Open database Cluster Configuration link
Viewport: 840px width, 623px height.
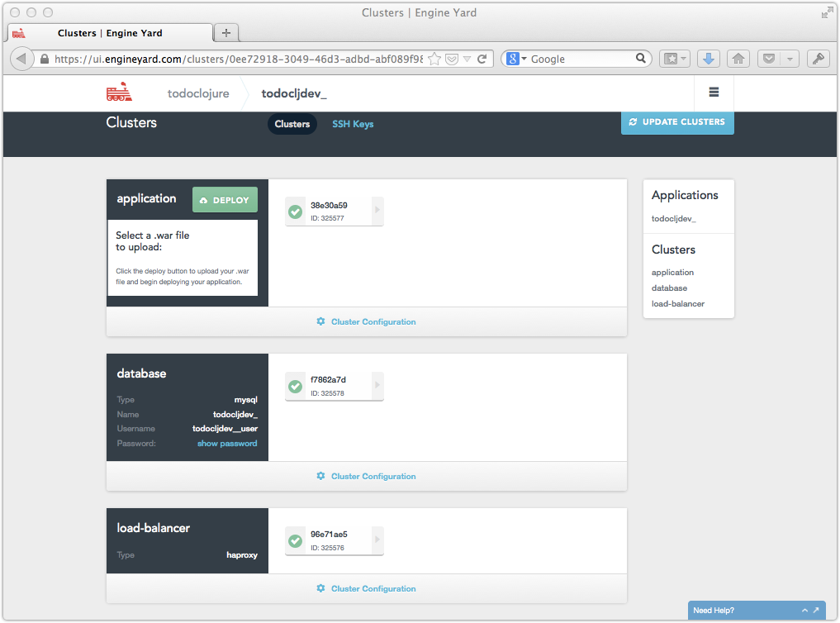373,476
